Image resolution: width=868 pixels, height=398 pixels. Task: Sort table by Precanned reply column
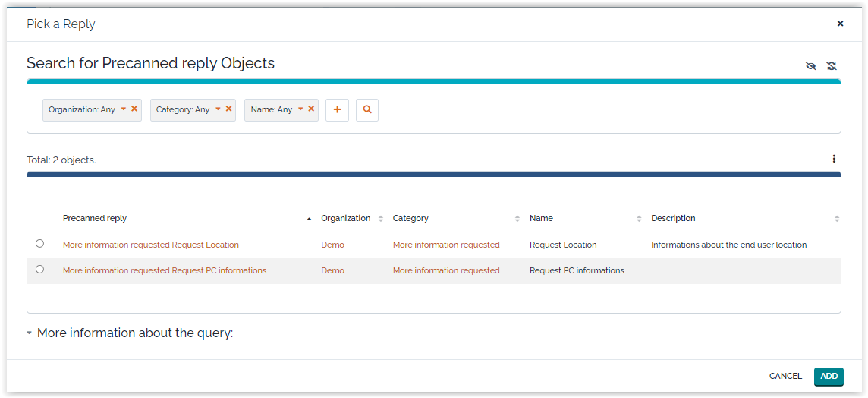(95, 219)
